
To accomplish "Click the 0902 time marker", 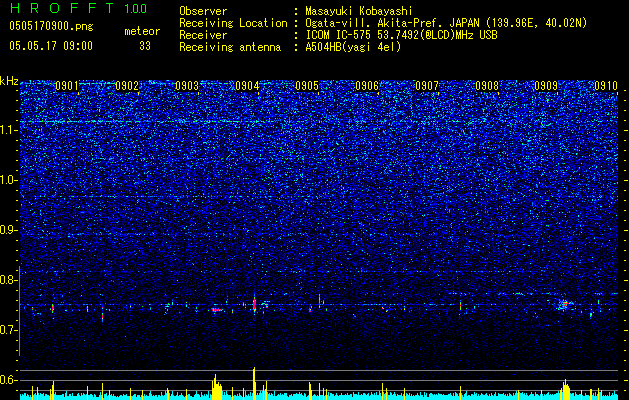I will point(127,86).
